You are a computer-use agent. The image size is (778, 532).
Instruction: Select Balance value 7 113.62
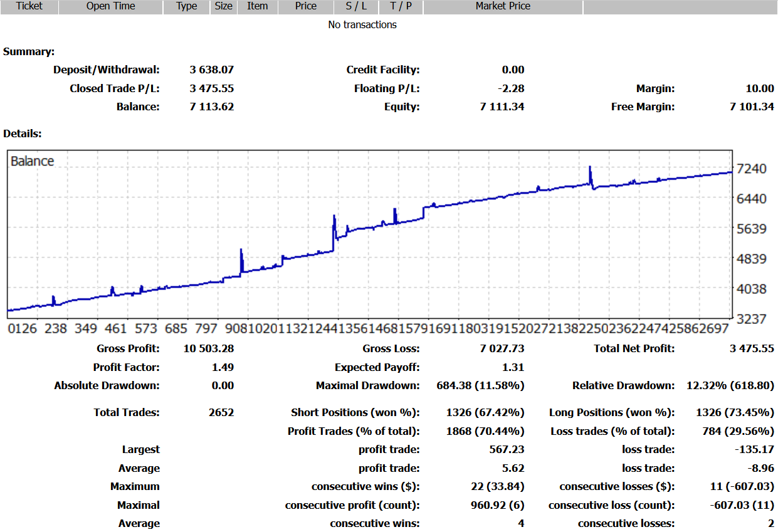pos(212,107)
